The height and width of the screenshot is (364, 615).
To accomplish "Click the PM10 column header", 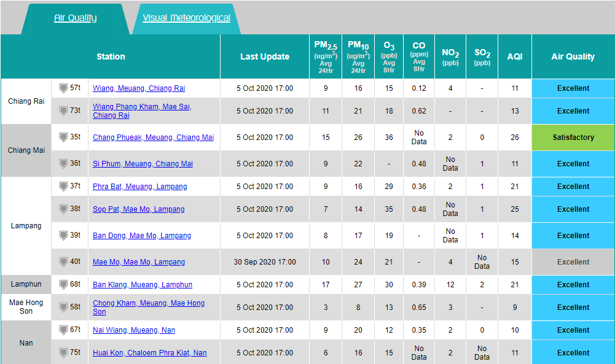I will (358, 56).
